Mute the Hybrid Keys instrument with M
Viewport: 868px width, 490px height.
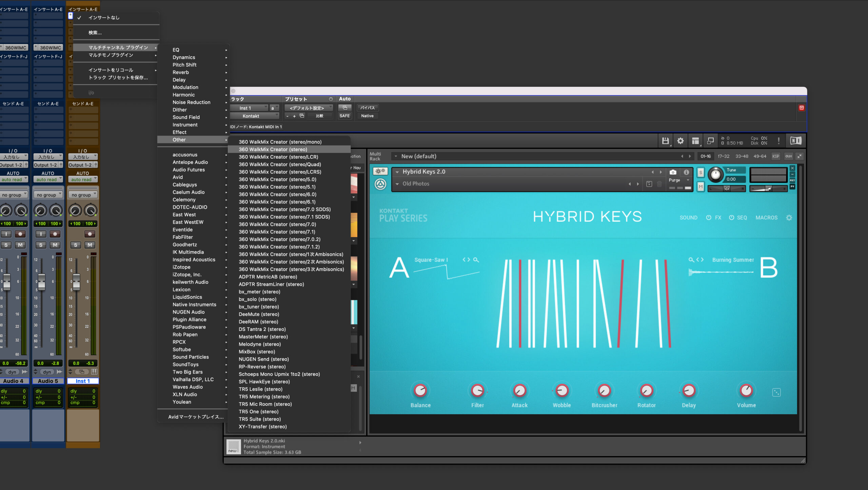[x=701, y=187]
